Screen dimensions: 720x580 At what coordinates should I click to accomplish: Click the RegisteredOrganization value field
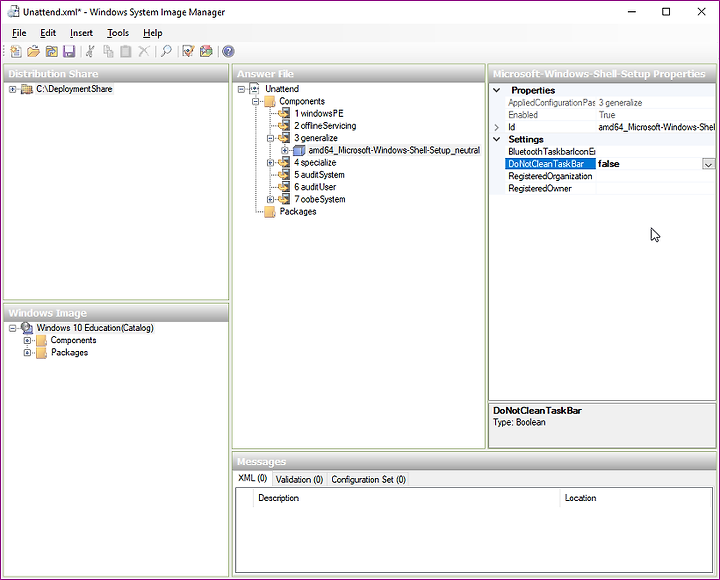click(656, 176)
